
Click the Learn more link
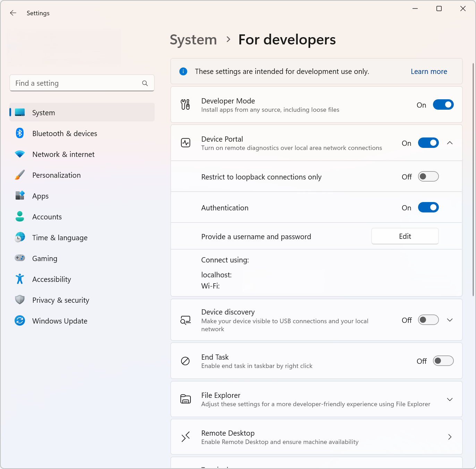click(x=429, y=71)
